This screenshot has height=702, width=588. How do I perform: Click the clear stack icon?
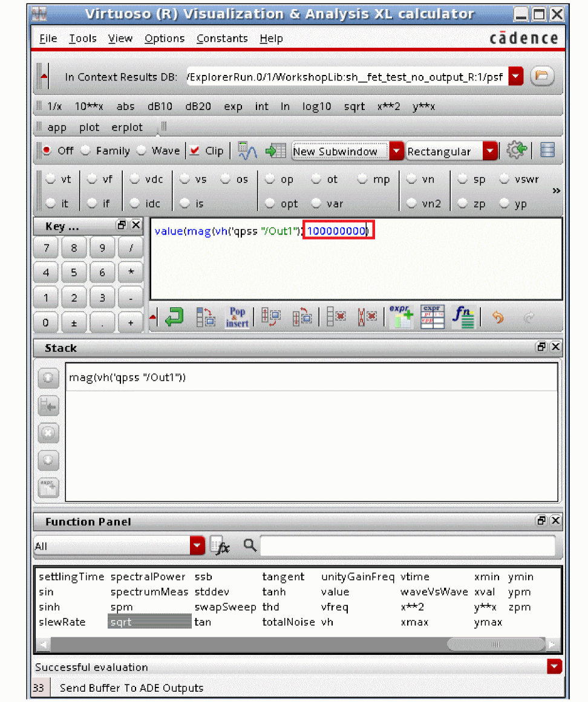367,317
